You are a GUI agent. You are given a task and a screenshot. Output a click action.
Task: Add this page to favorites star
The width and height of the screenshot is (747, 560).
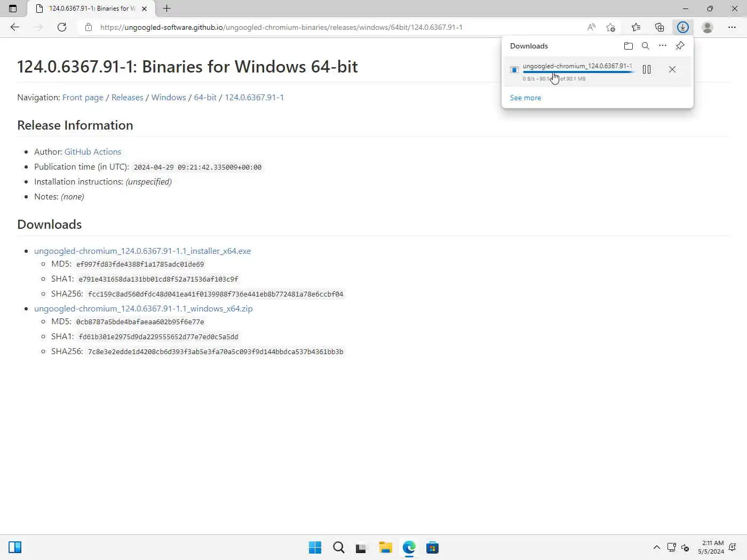(611, 27)
